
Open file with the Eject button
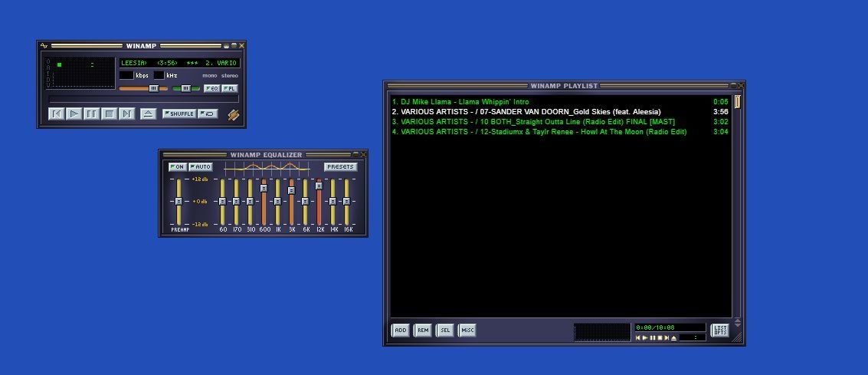click(x=148, y=113)
